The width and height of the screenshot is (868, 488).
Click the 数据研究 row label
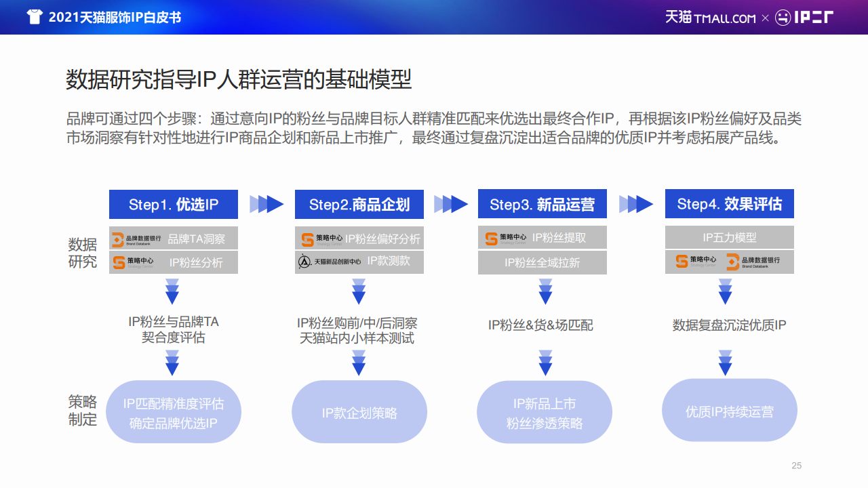click(82, 253)
